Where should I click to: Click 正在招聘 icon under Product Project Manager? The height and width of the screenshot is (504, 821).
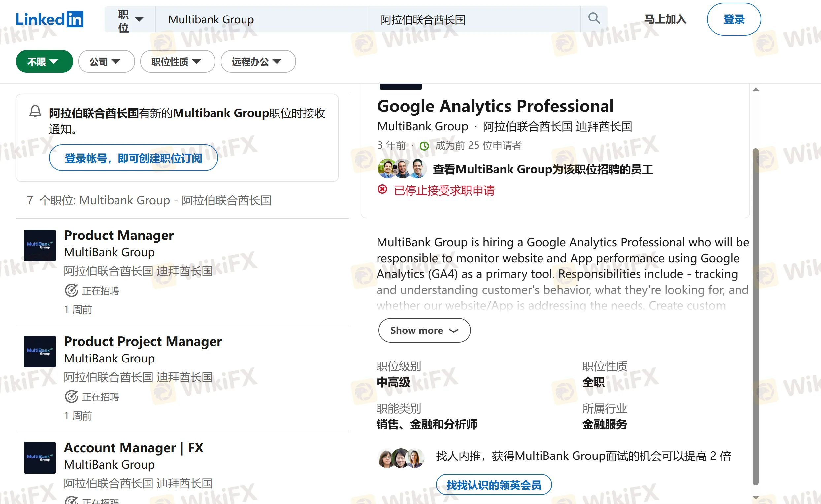pos(71,397)
